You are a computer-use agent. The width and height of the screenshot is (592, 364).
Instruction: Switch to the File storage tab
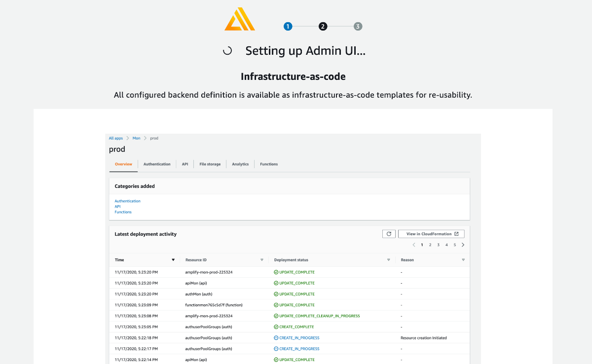[210, 164]
